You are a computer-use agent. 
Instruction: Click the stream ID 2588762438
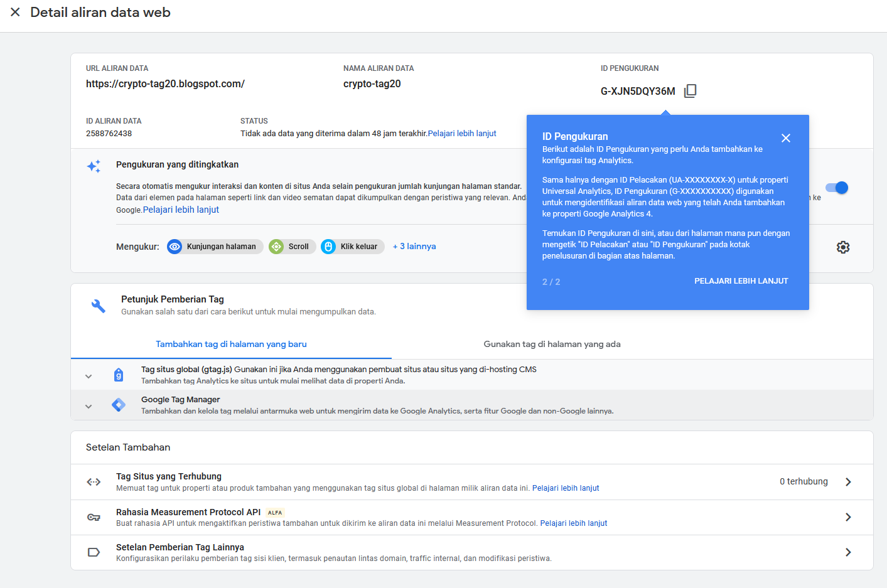click(x=109, y=134)
